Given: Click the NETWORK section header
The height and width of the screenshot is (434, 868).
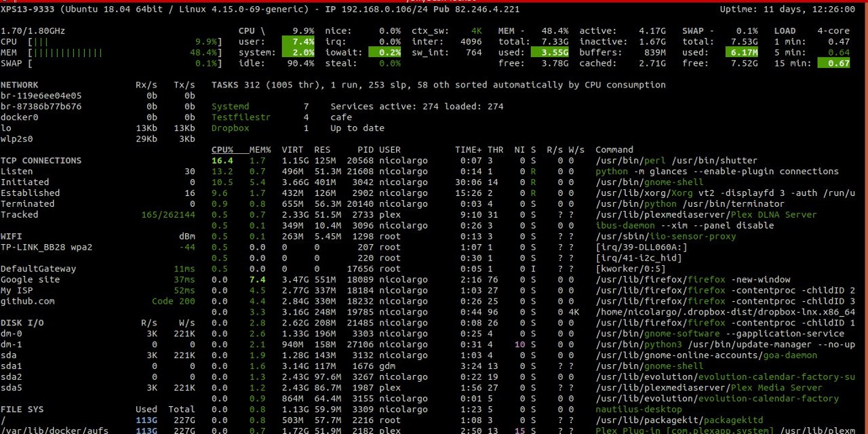Looking at the screenshot, I should pos(20,85).
